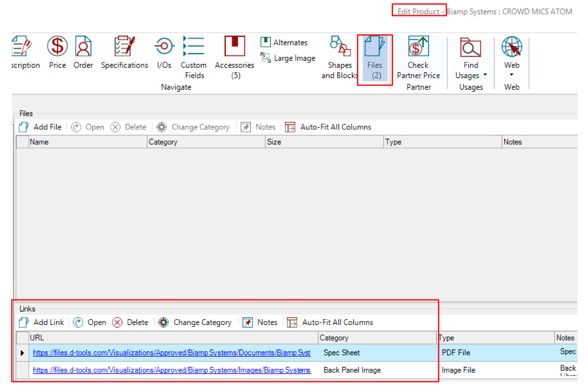Open the Biamp Systems Images URL link

click(x=172, y=370)
